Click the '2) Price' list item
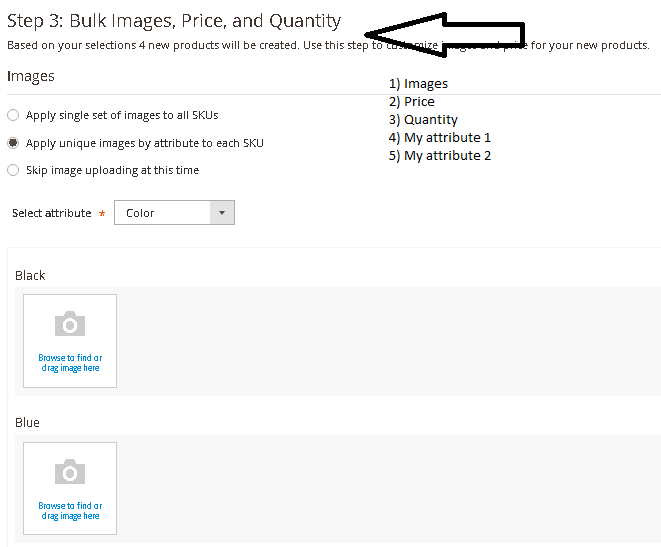This screenshot has width=661, height=547. coord(411,102)
